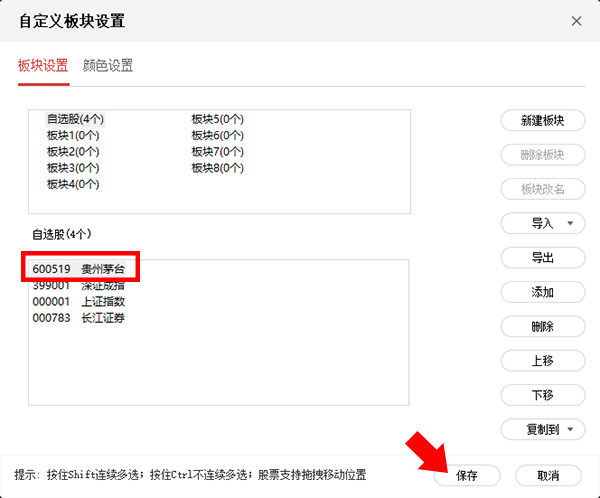The image size is (600, 498).
Task: Select 板块4(0个) in the list
Action: point(73,185)
